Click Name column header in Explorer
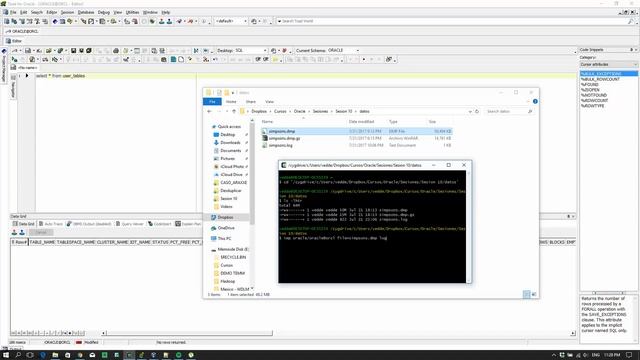This screenshot has width=640, height=360. [x=267, y=122]
